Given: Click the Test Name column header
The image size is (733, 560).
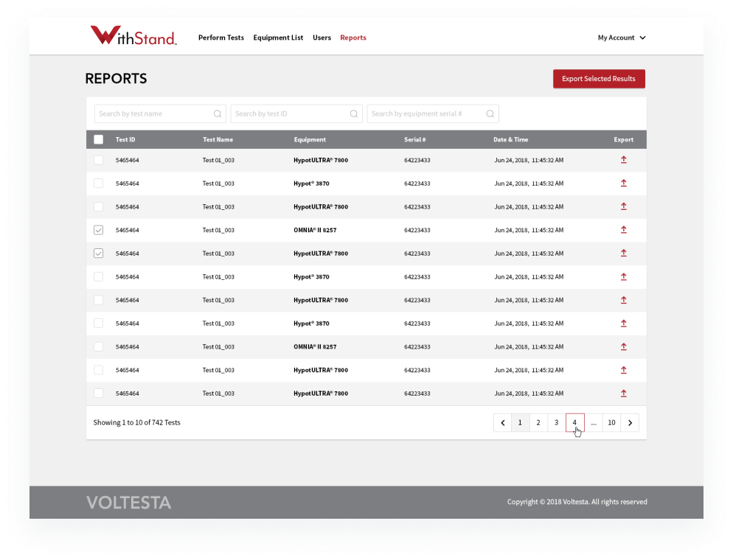Looking at the screenshot, I should (218, 140).
